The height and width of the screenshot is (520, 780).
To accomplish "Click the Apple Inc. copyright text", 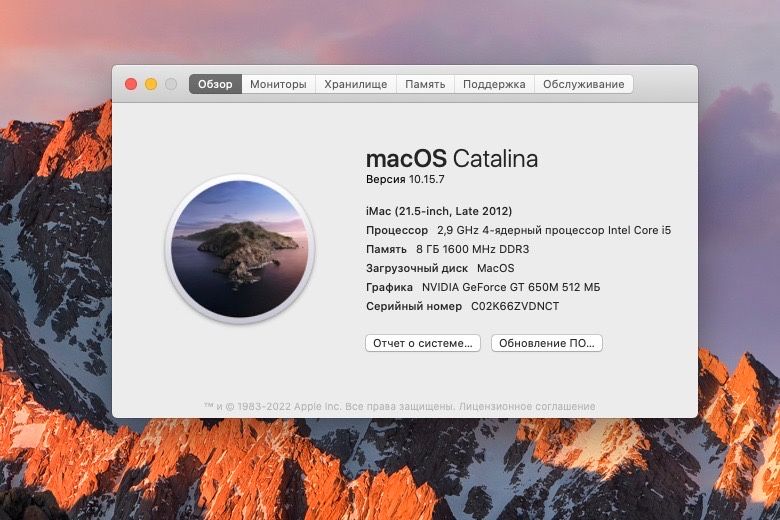I will pos(329,407).
